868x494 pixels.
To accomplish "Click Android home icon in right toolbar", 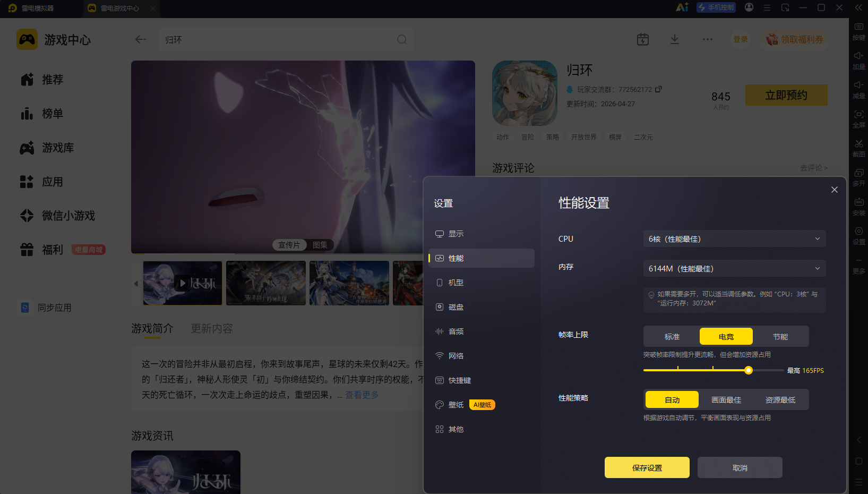I will 859,461.
